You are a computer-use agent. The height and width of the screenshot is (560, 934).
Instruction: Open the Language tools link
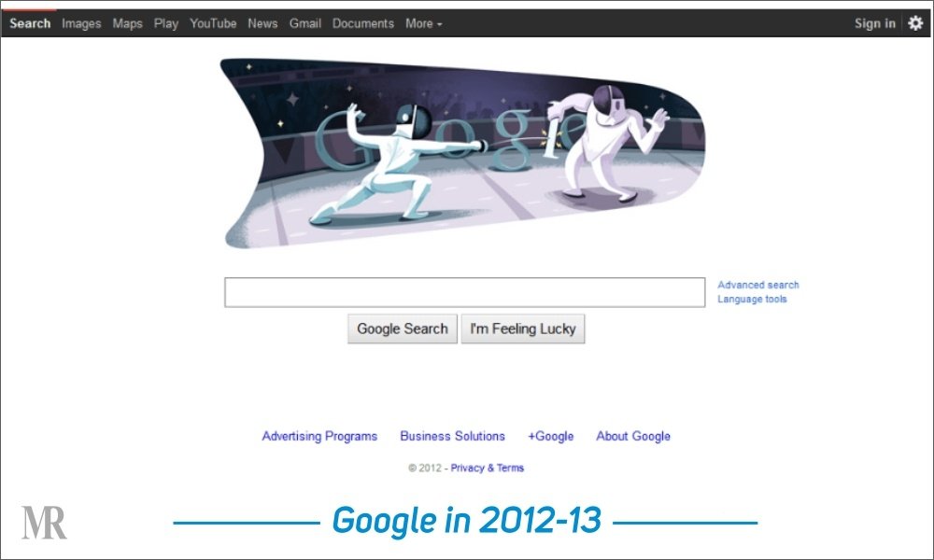coord(752,300)
